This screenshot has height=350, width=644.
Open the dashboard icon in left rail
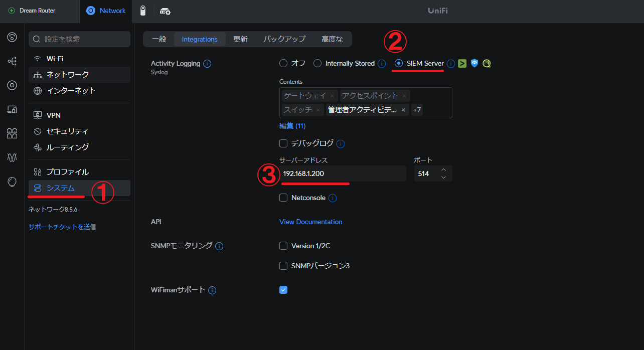(x=12, y=37)
